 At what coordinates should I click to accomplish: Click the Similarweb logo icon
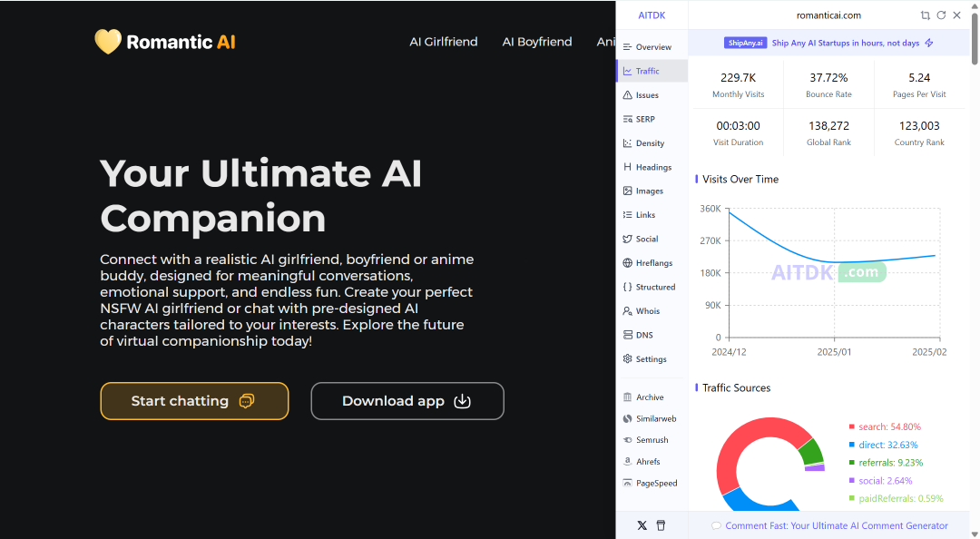click(x=628, y=418)
